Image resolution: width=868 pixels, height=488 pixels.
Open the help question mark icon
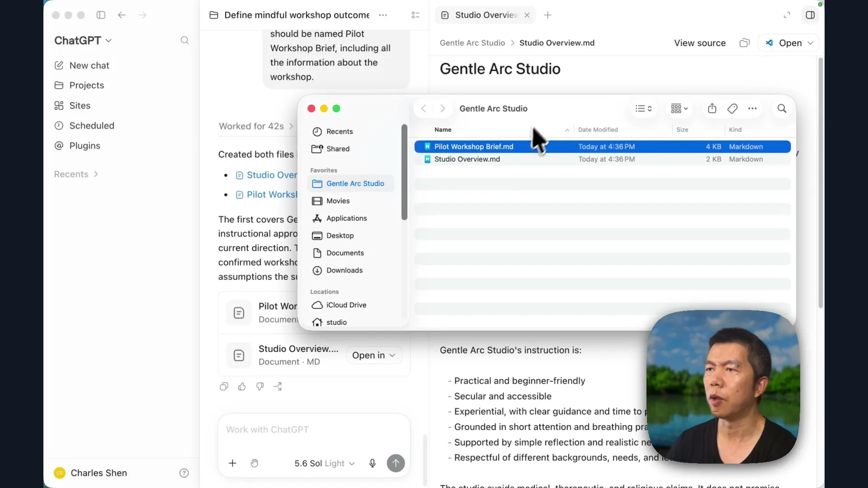click(184, 473)
